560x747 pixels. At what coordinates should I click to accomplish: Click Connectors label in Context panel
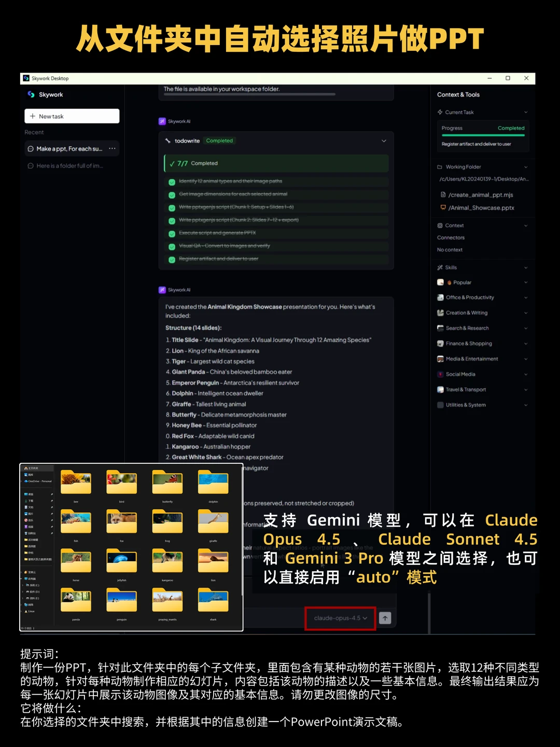point(451,238)
